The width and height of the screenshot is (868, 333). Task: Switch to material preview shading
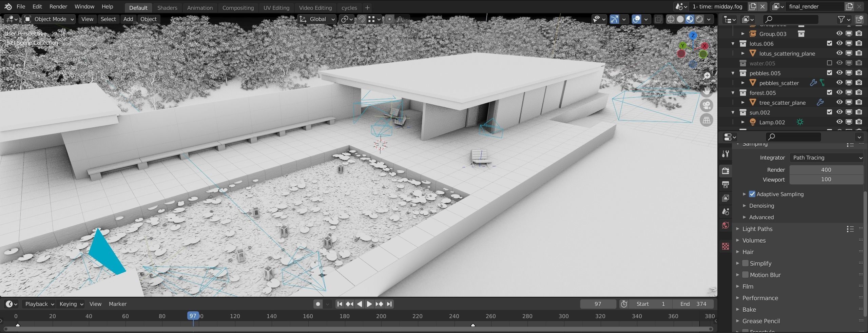[690, 19]
